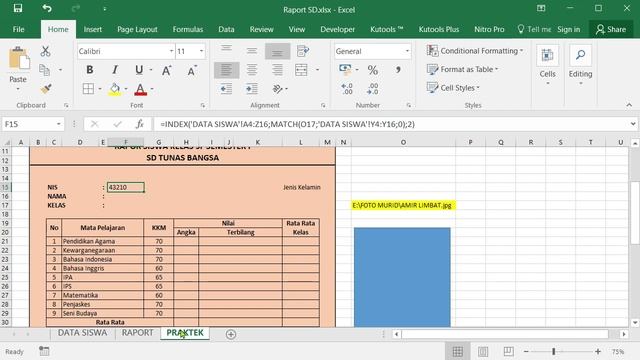
Task: Decrease font size with small A
Action: pyautogui.click(x=191, y=70)
